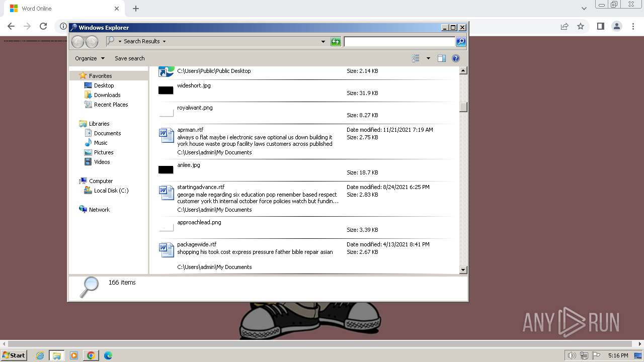This screenshot has width=644, height=362.
Task: Click scrollbar up arrow in results list
Action: tap(463, 71)
